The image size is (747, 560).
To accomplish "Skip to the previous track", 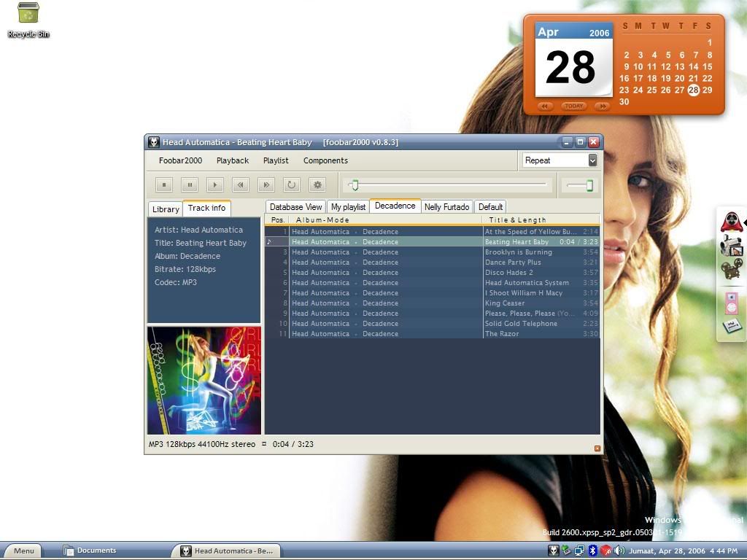I will [241, 185].
